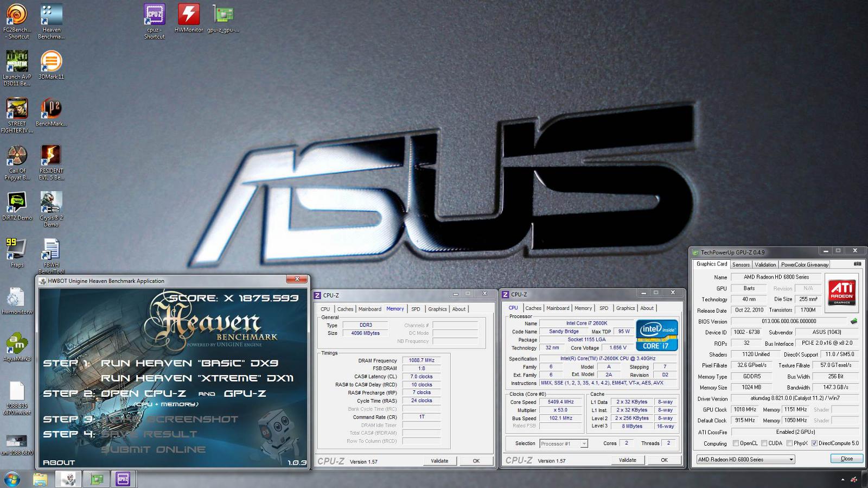This screenshot has width=868, height=488.
Task: Open cpuz Shortcut desktop icon
Action: pyautogui.click(x=154, y=22)
